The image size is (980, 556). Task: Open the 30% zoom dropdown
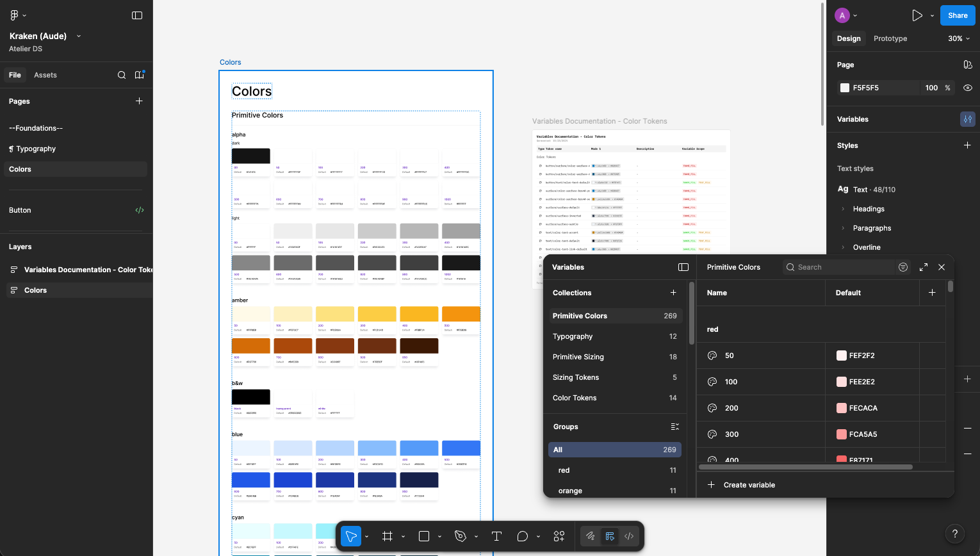coord(959,38)
